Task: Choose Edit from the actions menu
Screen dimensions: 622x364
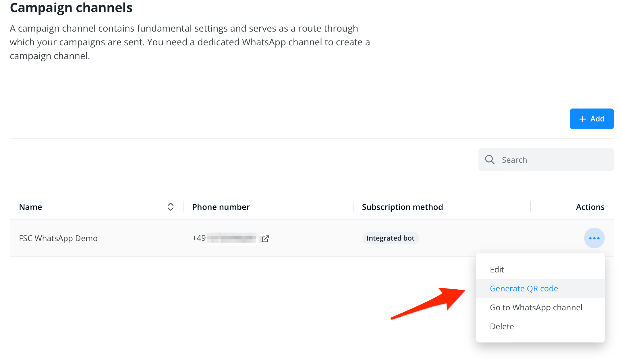Action: (x=497, y=270)
